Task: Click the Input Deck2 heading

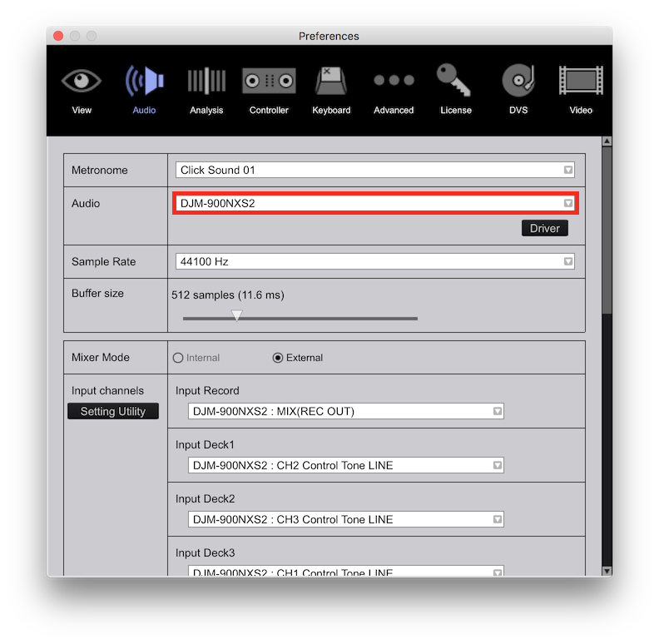Action: tap(205, 499)
